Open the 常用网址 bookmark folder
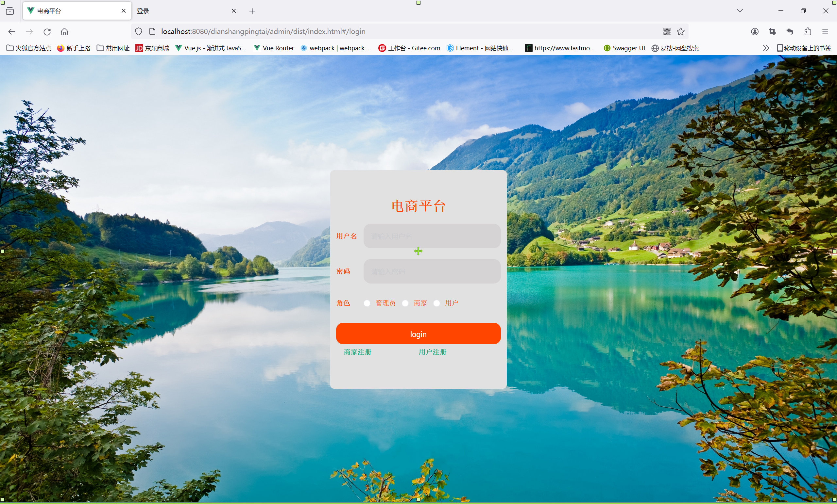837x504 pixels. (x=113, y=48)
